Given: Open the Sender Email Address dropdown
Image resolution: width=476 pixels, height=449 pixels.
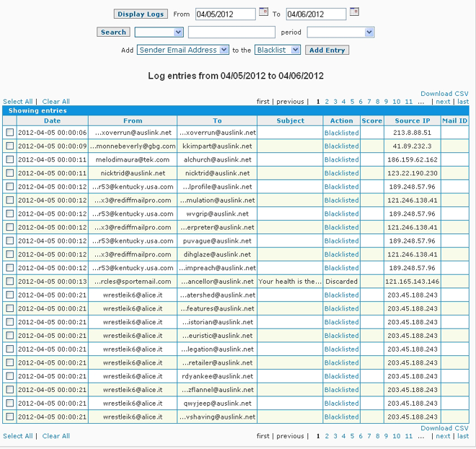Looking at the screenshot, I should click(x=182, y=50).
